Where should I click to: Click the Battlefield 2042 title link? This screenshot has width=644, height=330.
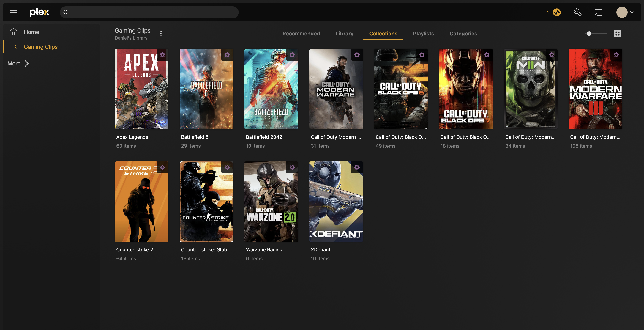click(x=264, y=137)
